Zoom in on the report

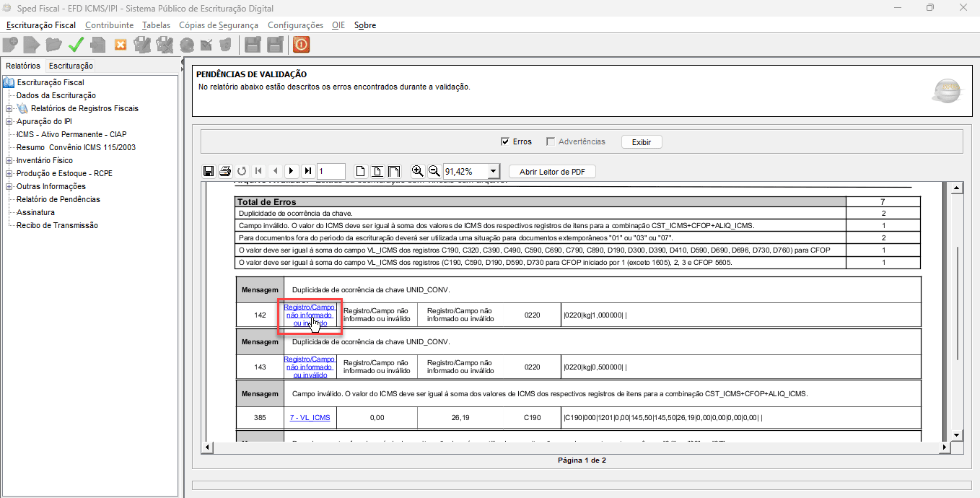tap(417, 171)
